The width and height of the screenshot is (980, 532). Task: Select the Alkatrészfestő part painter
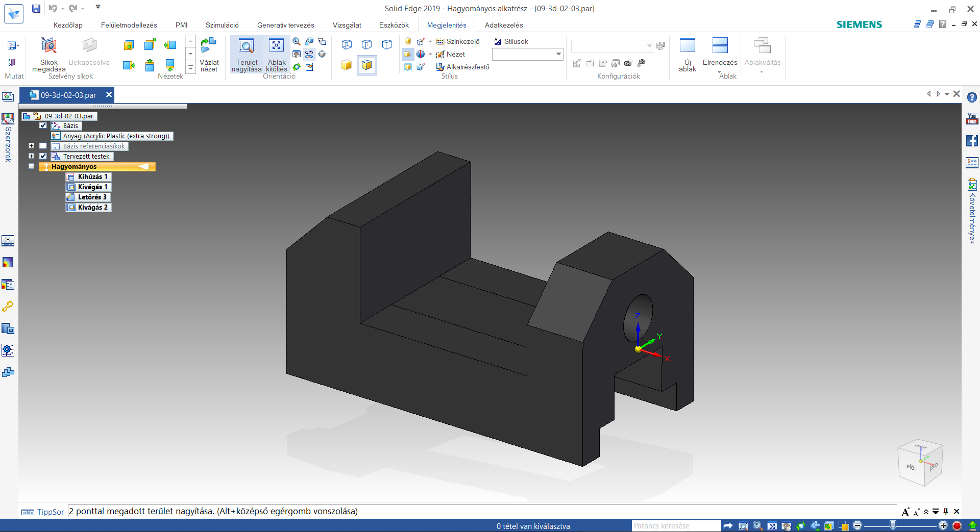click(462, 67)
